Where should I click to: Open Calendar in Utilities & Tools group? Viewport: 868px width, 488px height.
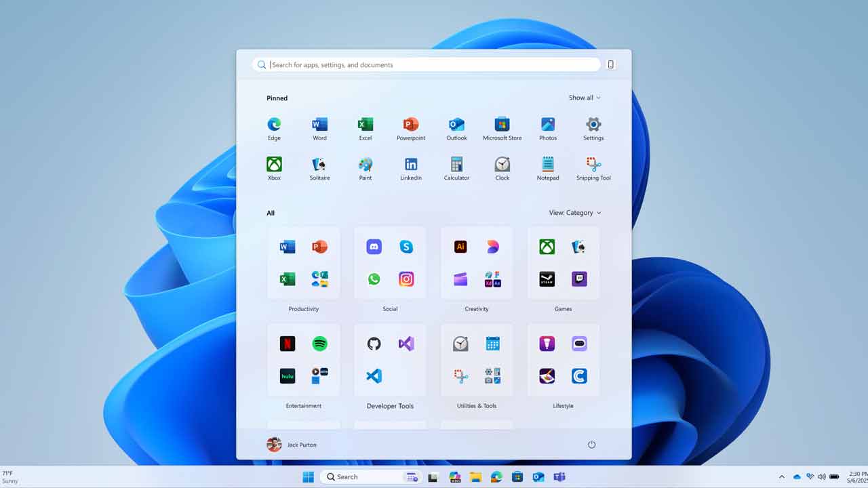click(x=493, y=344)
